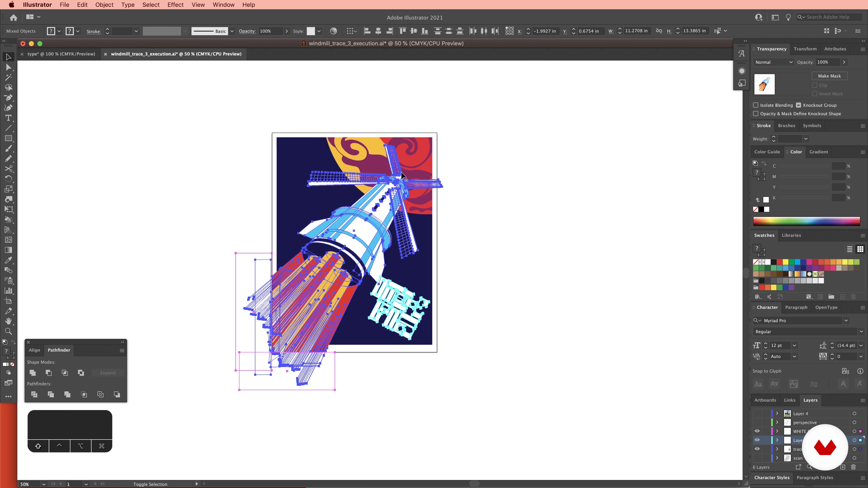Toggle Isolate Blending checkbox
Screen dimensions: 868x488
(x=756, y=105)
